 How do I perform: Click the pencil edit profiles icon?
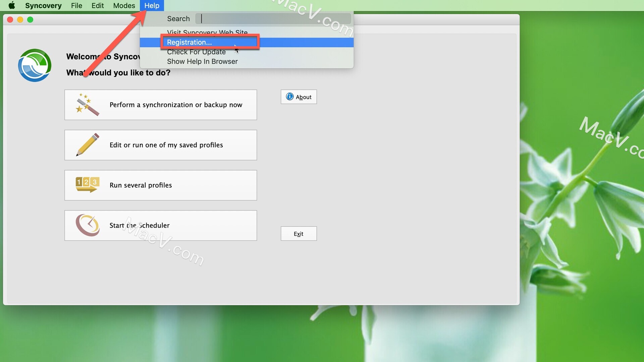[88, 145]
